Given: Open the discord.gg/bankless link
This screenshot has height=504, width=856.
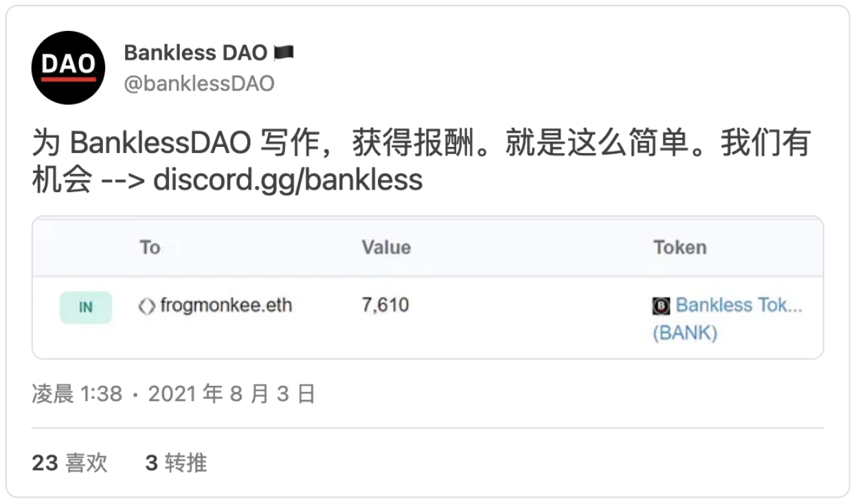Looking at the screenshot, I should tap(288, 180).
